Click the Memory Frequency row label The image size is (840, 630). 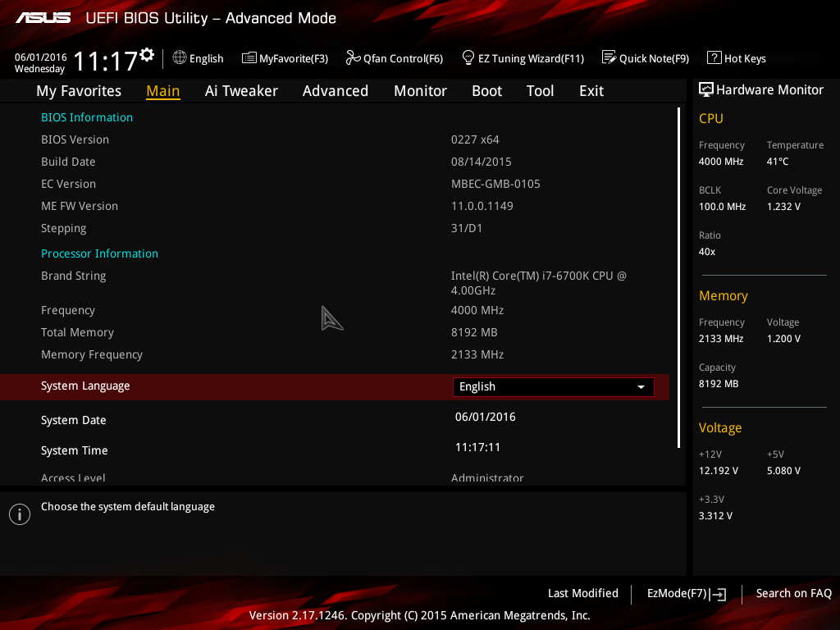point(92,354)
